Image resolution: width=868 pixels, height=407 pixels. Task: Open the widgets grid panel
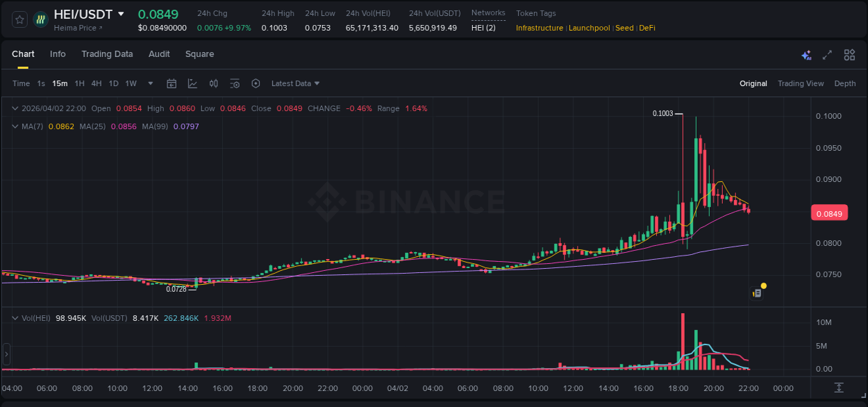849,54
